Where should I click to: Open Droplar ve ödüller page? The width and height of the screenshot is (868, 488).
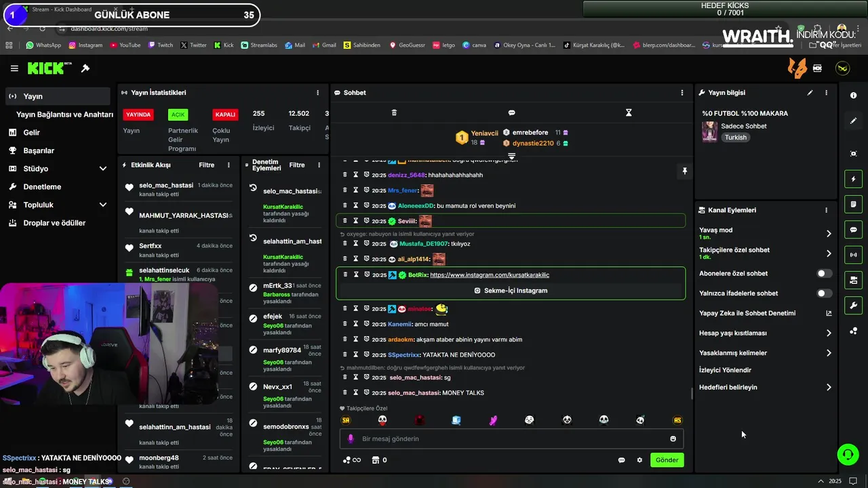click(x=54, y=223)
